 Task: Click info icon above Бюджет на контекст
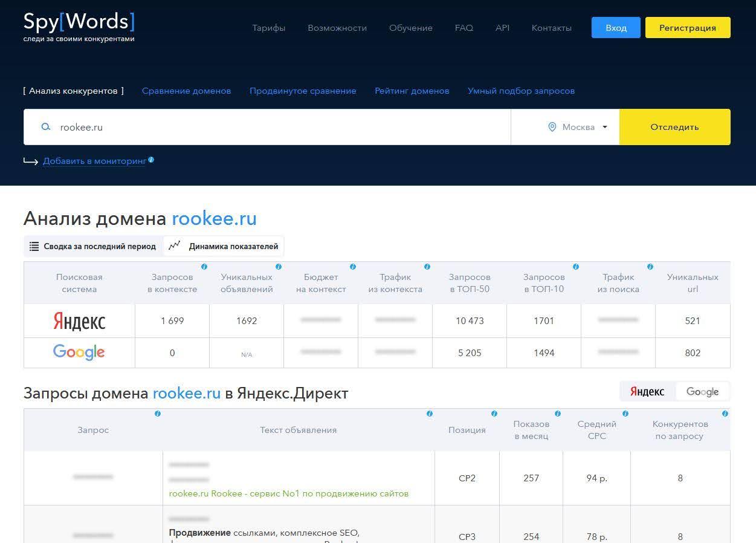click(x=353, y=267)
